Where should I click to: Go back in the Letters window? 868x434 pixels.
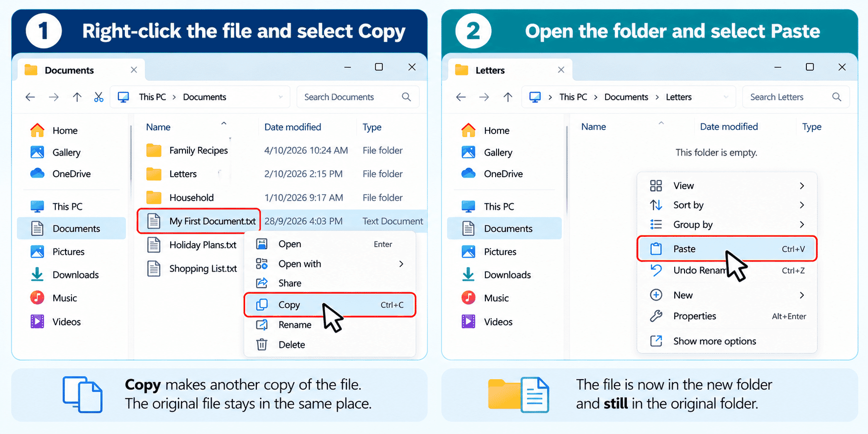(x=461, y=97)
